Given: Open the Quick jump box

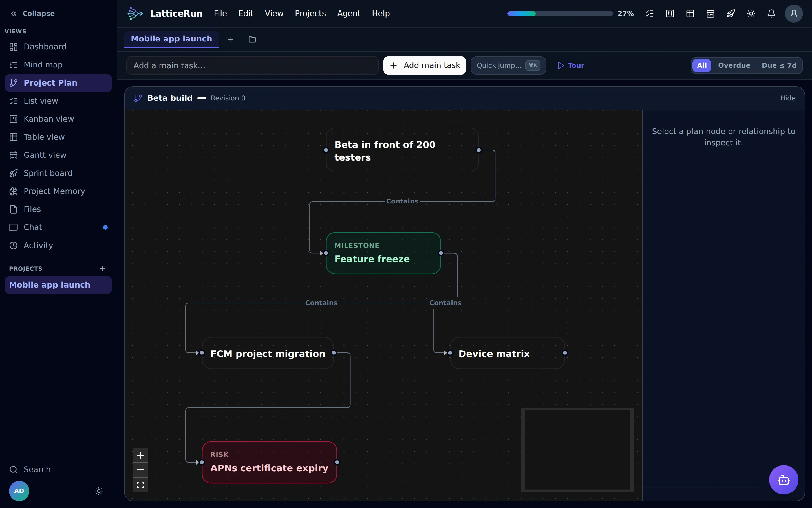Looking at the screenshot, I should tap(508, 65).
